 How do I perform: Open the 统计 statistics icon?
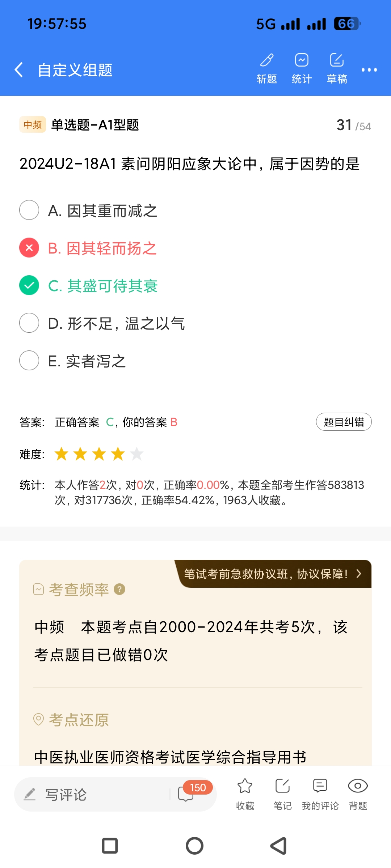click(302, 60)
